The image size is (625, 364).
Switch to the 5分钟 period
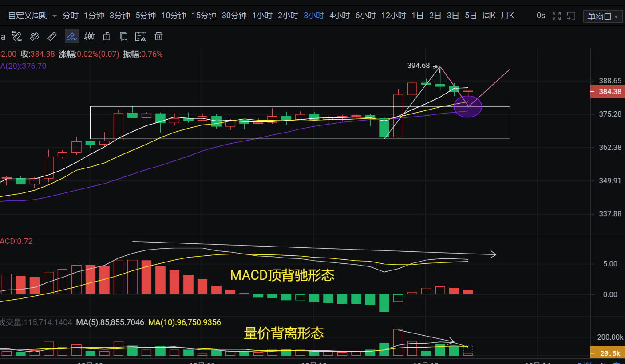click(146, 16)
